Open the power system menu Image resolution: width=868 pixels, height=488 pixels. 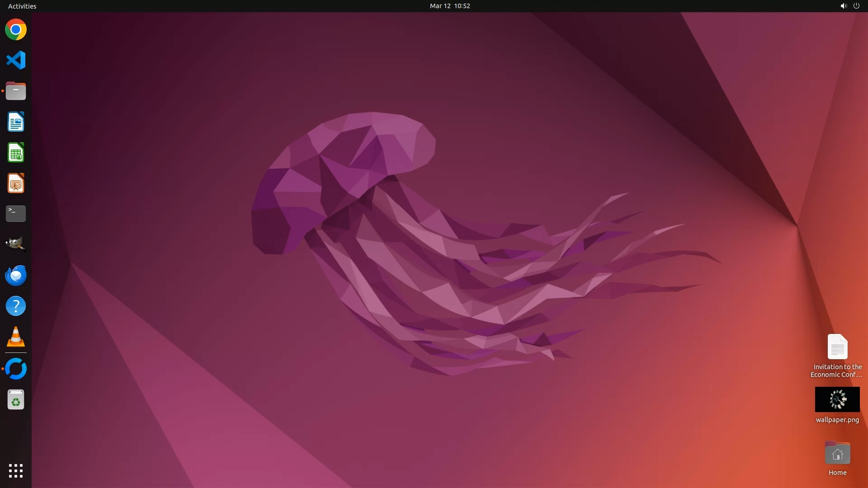coord(856,6)
